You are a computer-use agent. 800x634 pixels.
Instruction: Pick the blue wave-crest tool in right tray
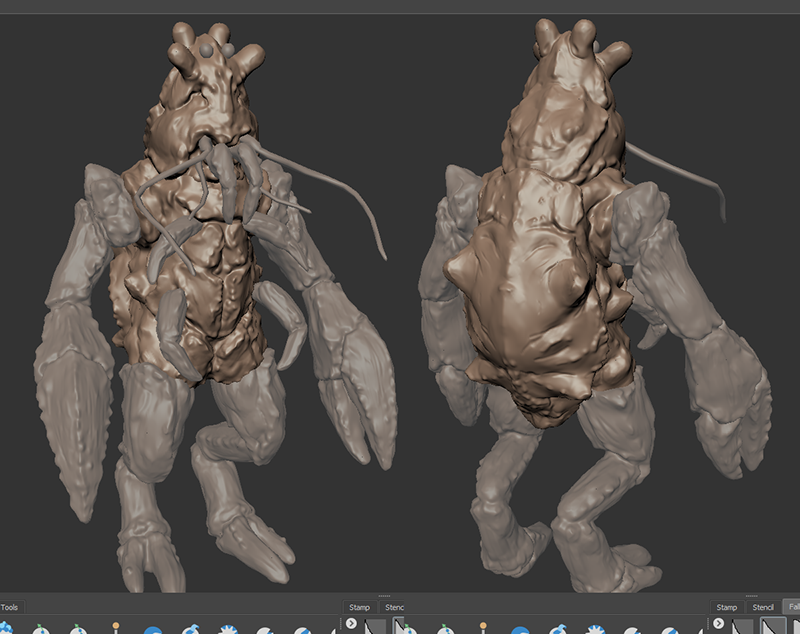pyautogui.click(x=557, y=630)
